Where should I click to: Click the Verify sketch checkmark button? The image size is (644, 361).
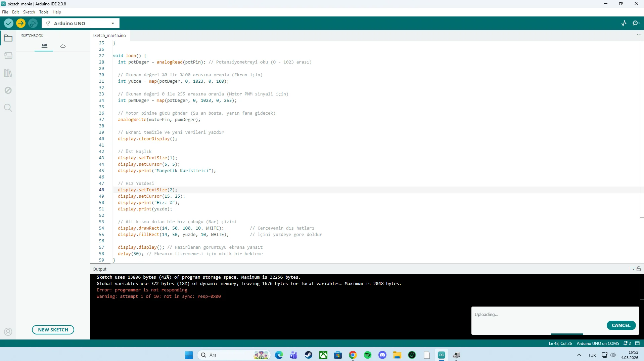(9, 23)
